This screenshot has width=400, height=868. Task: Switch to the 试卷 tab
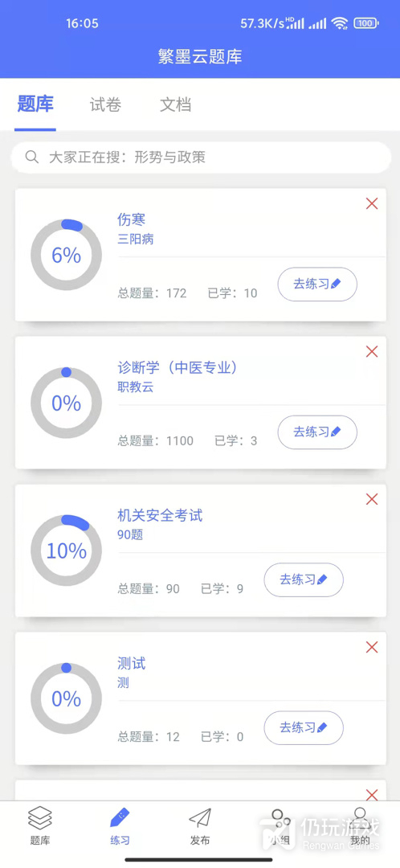point(105,104)
